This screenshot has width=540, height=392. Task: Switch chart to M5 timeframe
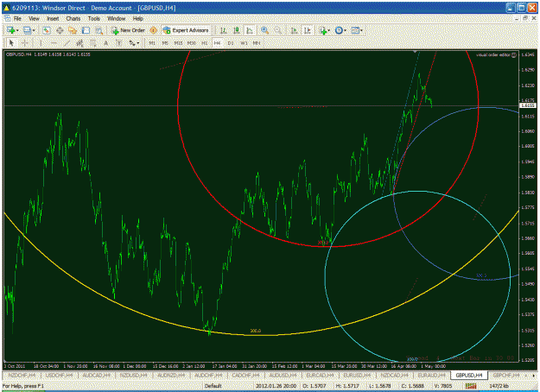coord(165,43)
